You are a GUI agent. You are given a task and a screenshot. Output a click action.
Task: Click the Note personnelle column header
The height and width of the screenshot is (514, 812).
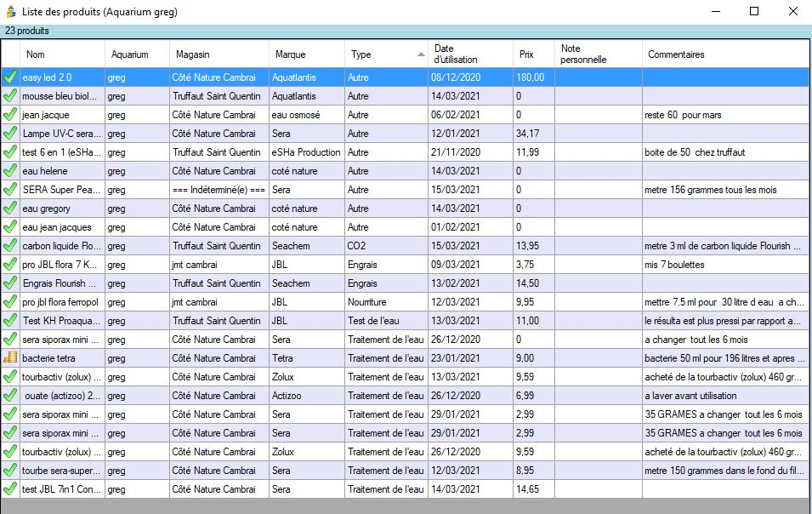point(599,54)
